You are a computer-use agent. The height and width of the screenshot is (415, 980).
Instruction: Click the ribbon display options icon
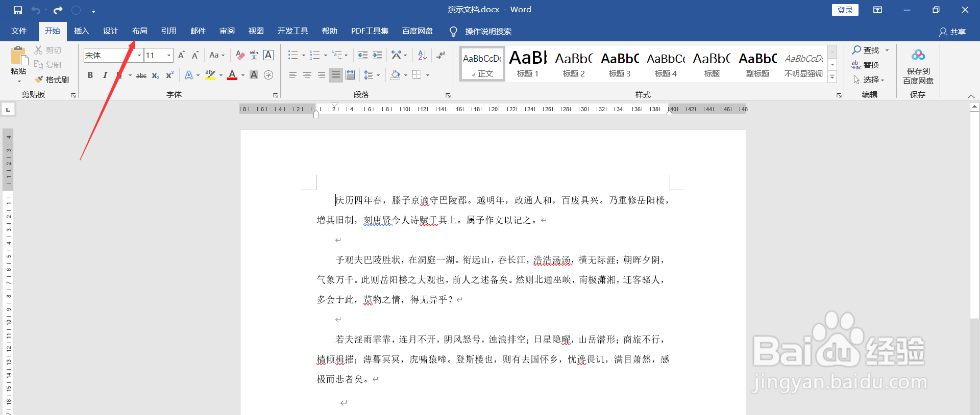coord(877,10)
